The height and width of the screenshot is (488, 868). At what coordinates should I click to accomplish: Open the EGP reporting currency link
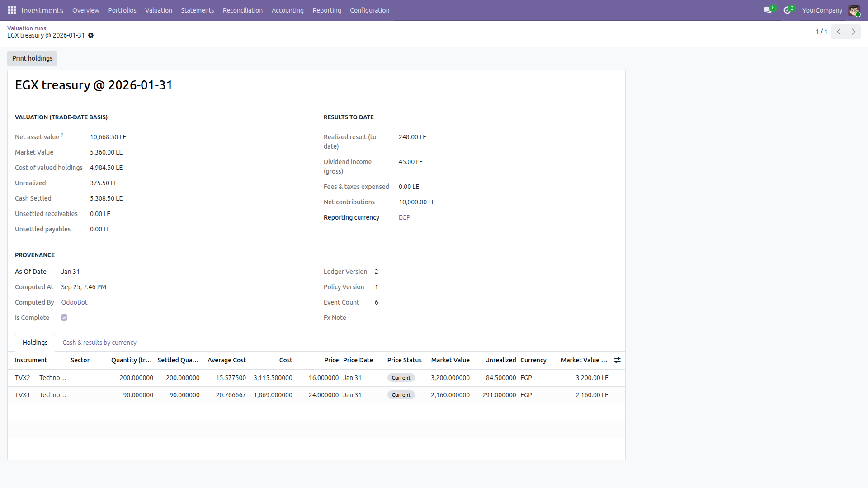click(x=405, y=217)
